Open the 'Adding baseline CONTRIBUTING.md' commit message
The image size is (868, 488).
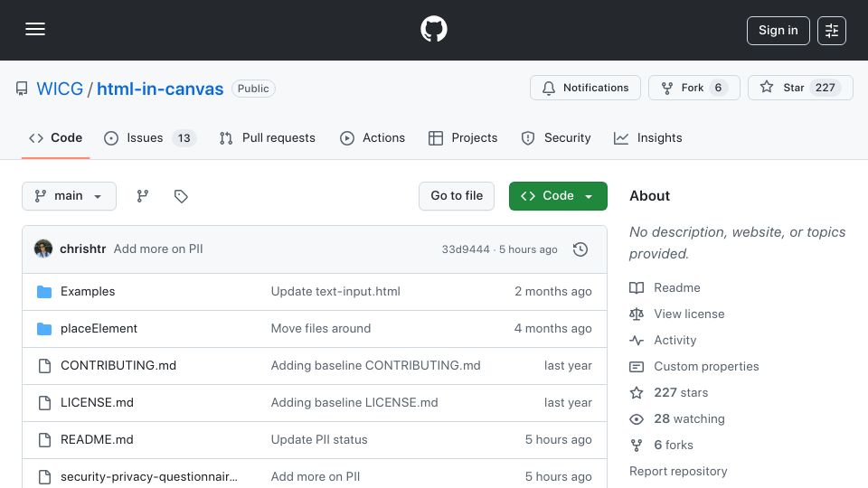pos(375,366)
